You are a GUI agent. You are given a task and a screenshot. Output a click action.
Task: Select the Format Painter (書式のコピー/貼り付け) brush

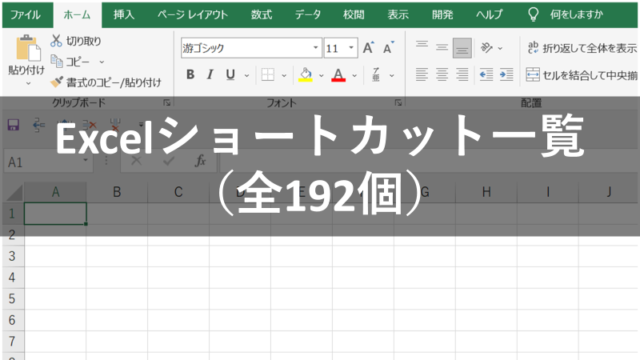(x=56, y=82)
